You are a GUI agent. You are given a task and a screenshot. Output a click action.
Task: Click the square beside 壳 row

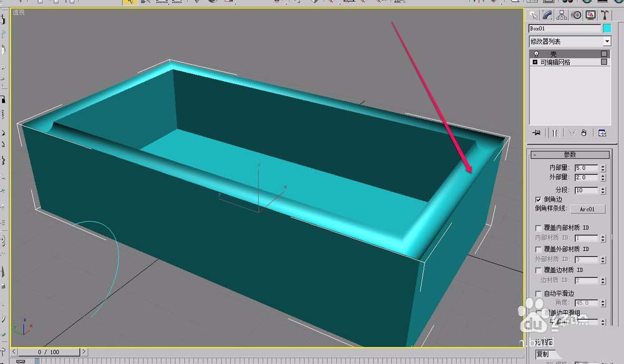pyautogui.click(x=604, y=54)
